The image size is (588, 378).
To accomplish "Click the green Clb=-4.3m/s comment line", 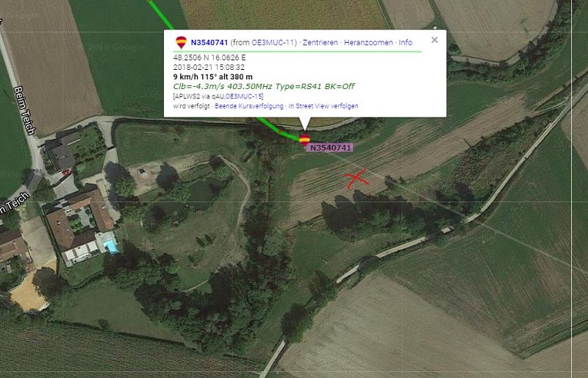I will point(264,86).
